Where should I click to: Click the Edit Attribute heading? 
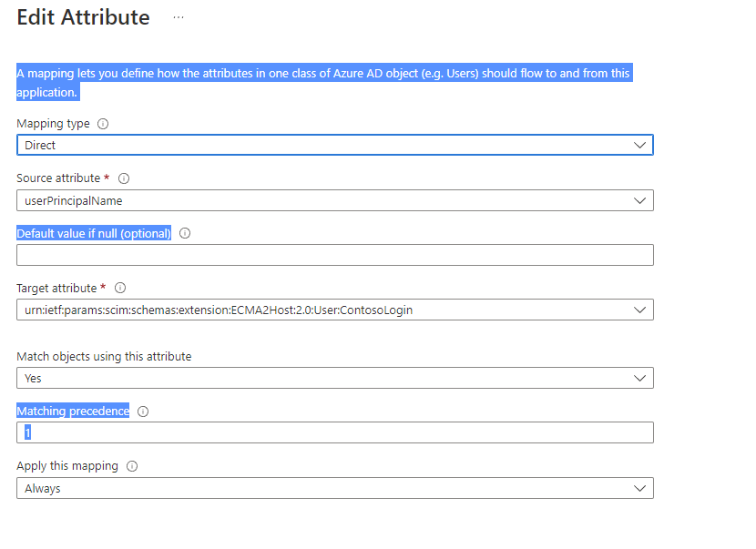pos(83,17)
